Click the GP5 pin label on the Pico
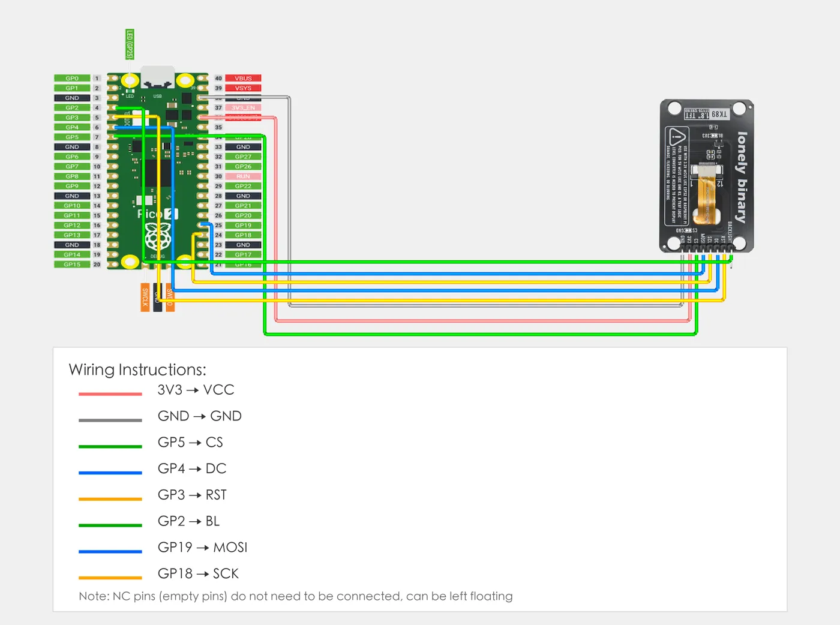 pos(72,137)
